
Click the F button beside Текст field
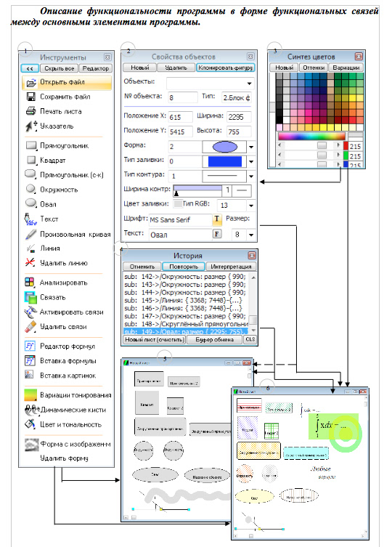[x=216, y=233]
